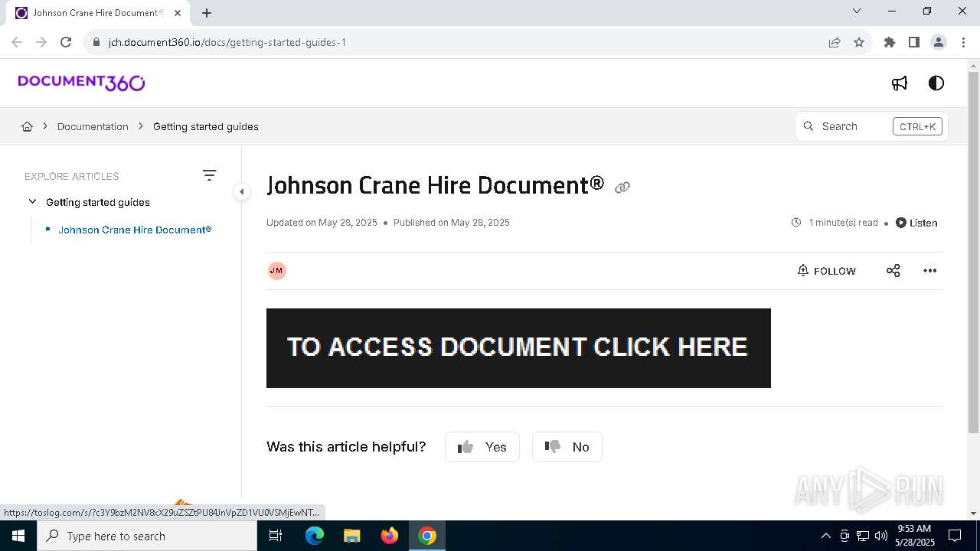Mark the article helpful with Yes

(482, 447)
